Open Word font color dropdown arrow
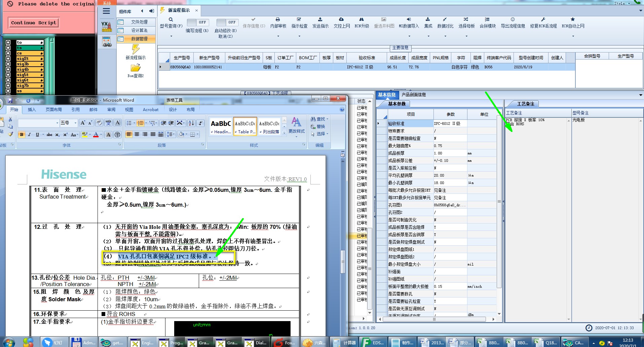The image size is (644, 347). 101,135
